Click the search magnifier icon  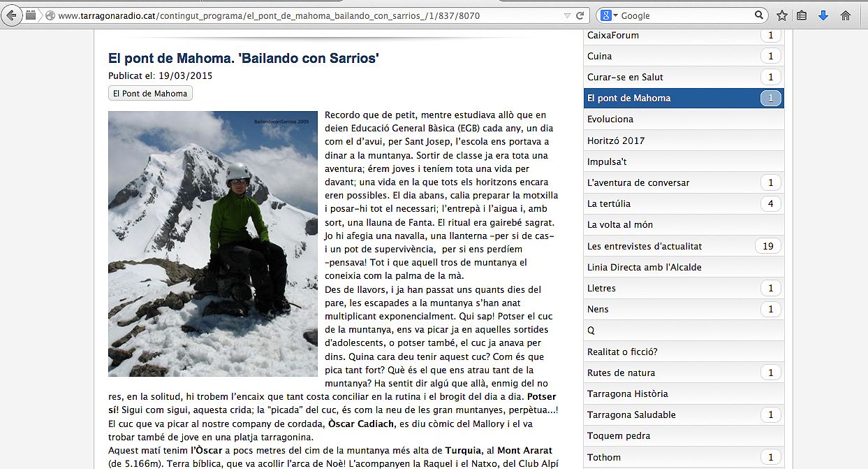pos(759,15)
